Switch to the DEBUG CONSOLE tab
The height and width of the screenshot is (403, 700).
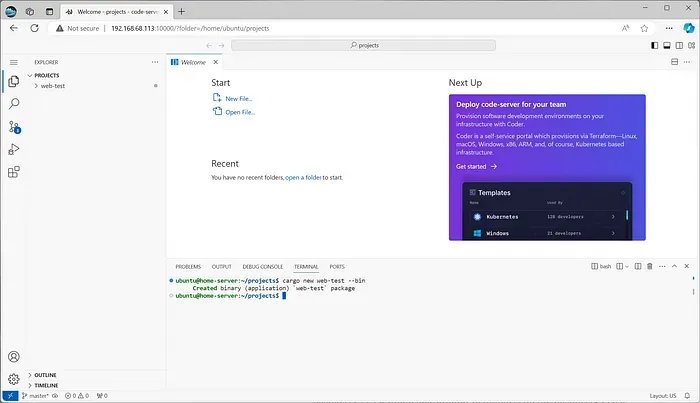(x=262, y=266)
